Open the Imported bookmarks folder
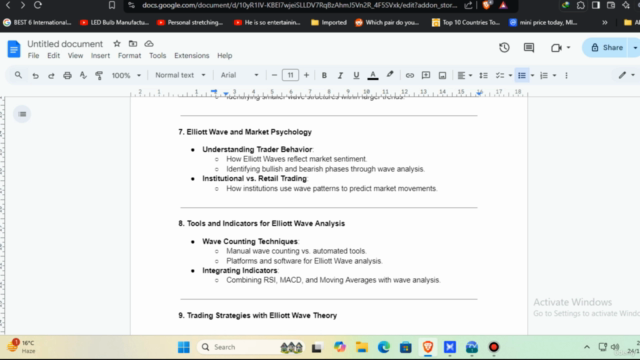This screenshot has height=360, width=640. coord(329,22)
